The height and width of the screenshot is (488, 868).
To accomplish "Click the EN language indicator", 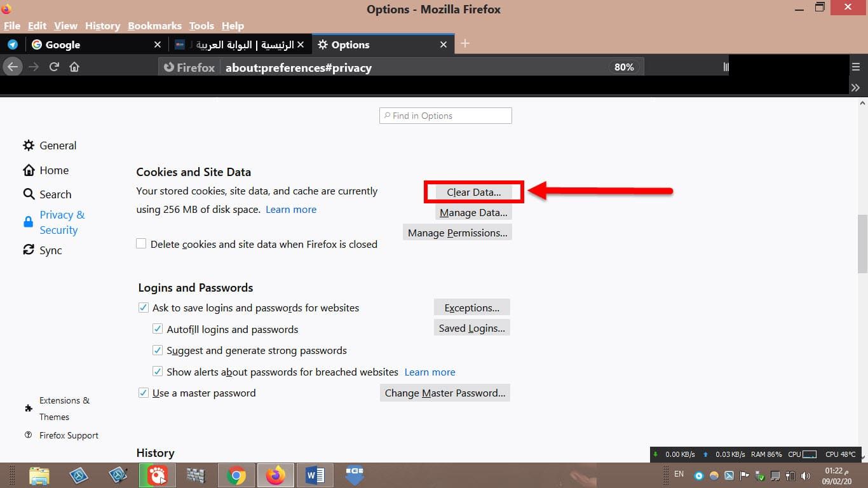I will click(679, 474).
